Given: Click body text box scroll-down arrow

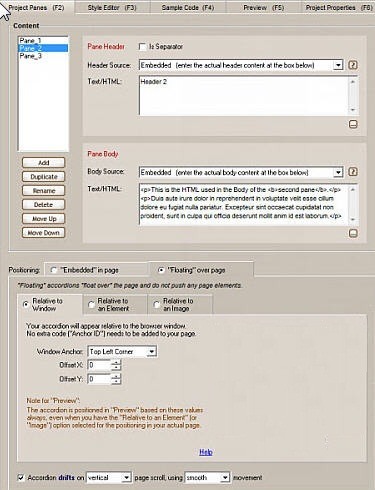Looking at the screenshot, I should [x=353, y=220].
